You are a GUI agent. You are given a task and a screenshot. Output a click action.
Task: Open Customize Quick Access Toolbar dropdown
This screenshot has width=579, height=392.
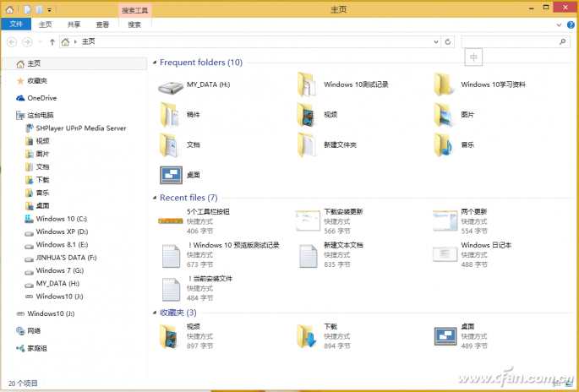click(49, 10)
